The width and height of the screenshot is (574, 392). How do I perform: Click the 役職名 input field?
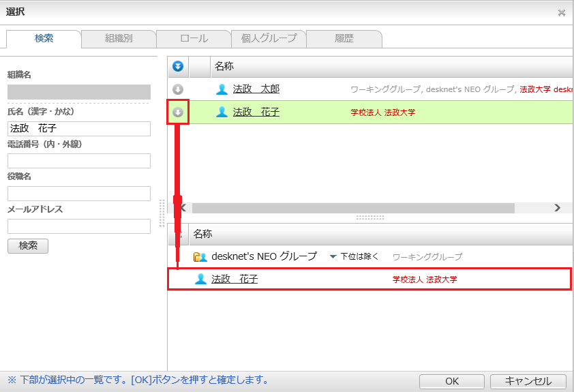79,194
